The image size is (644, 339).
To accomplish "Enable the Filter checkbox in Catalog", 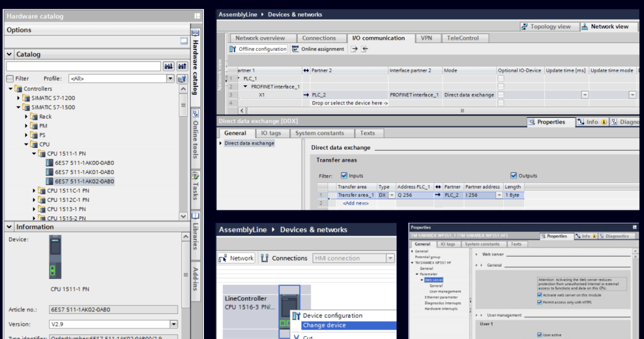I will pyautogui.click(x=10, y=79).
